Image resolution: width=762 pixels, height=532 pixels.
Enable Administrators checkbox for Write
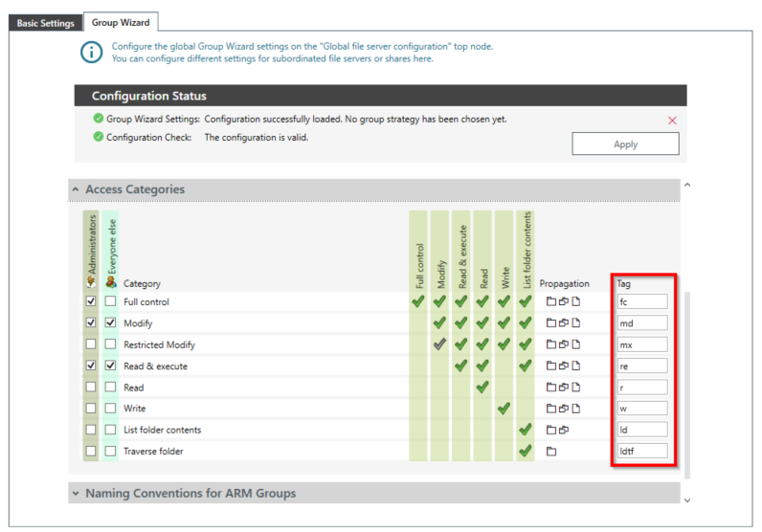[91, 409]
